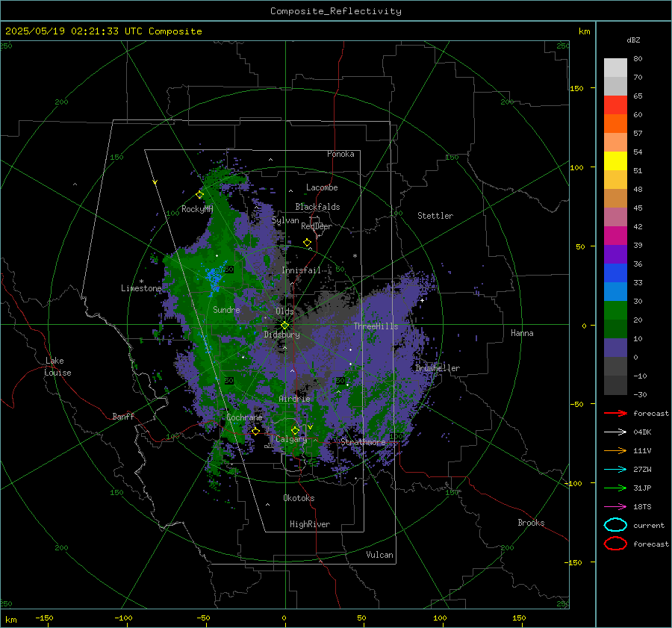This screenshot has width=672, height=628.
Task: Click the Banff label
Action: pos(123,417)
